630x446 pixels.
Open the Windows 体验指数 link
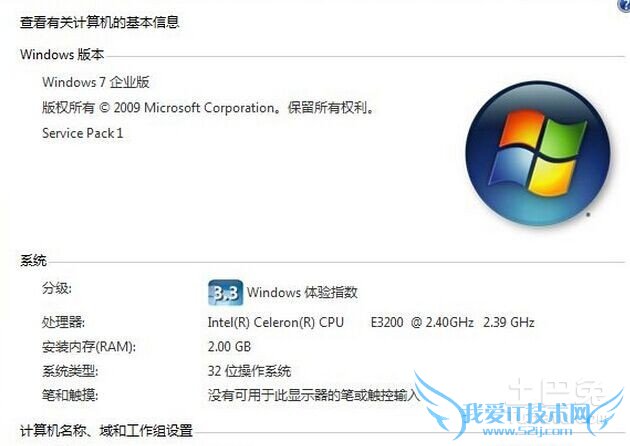point(302,293)
